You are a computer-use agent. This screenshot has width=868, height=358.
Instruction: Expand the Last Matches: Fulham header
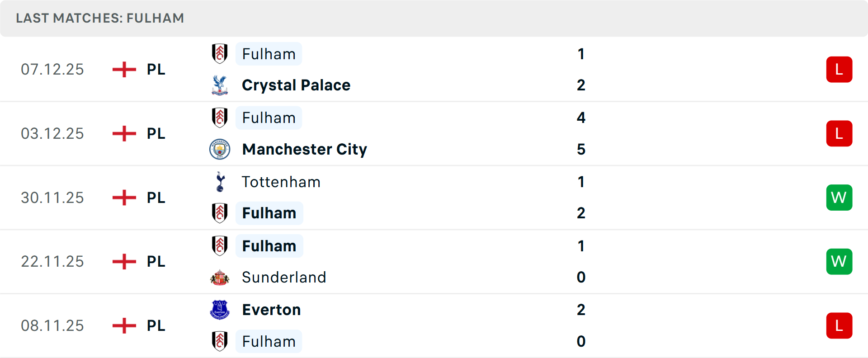tap(100, 18)
